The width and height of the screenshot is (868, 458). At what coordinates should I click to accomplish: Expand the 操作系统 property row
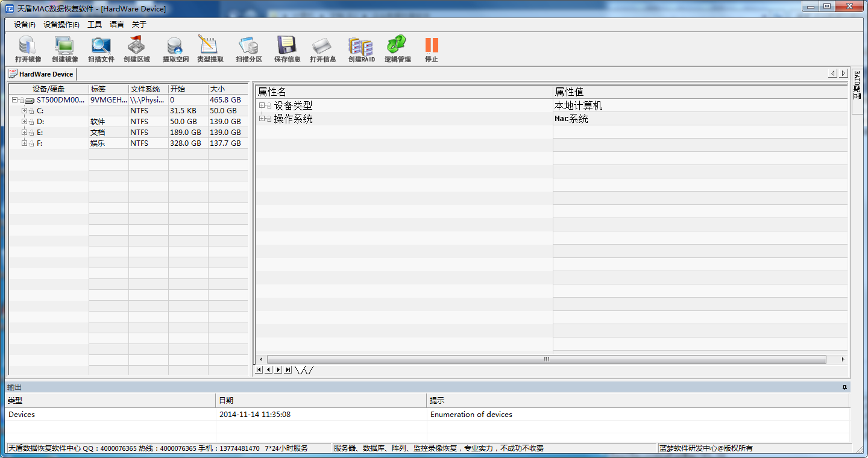pos(262,119)
